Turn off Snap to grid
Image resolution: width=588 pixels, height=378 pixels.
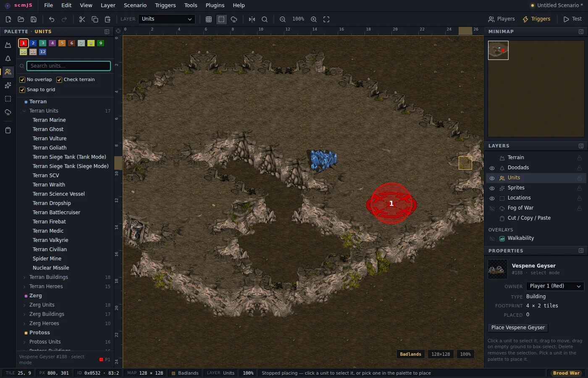tap(22, 90)
